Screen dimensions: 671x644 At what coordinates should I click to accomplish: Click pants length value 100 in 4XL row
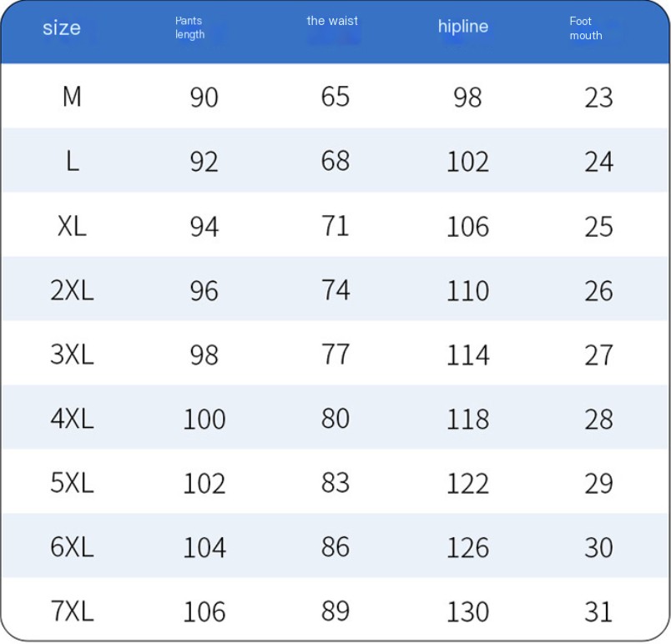[204, 420]
